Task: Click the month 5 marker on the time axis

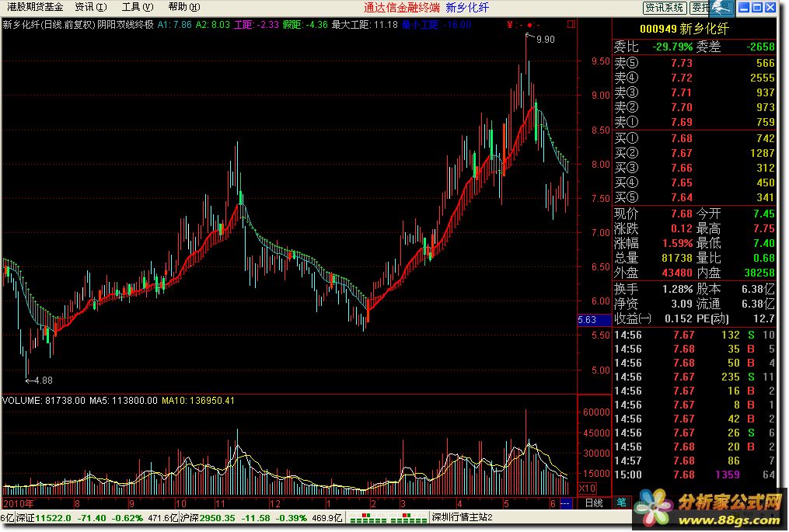Action: click(506, 503)
